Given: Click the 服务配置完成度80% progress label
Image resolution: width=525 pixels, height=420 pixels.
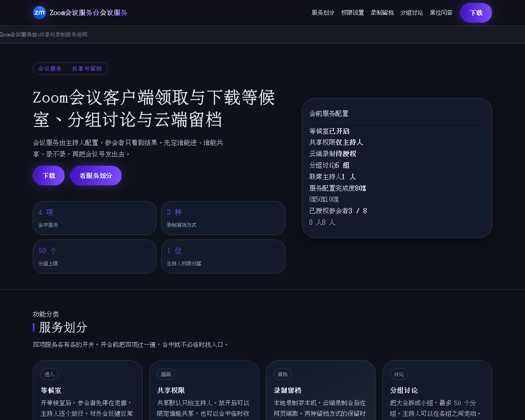Looking at the screenshot, I should (338, 188).
